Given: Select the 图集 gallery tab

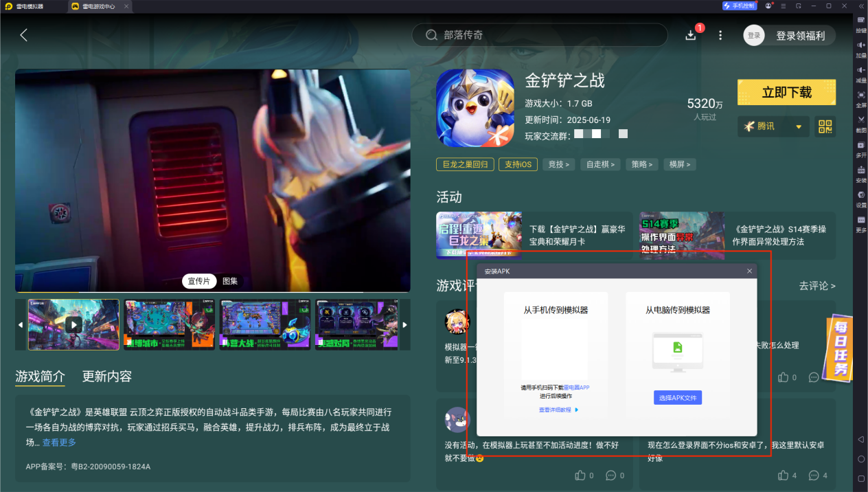Looking at the screenshot, I should (x=230, y=281).
